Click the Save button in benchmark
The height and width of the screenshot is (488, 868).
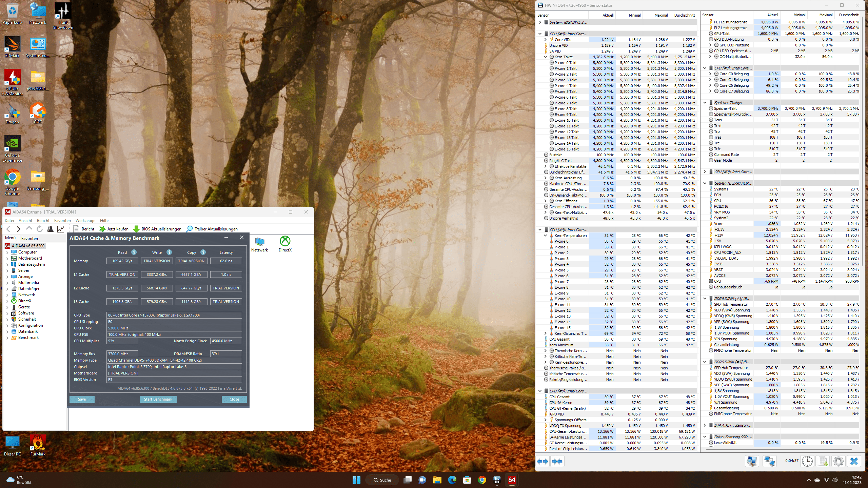click(x=82, y=399)
